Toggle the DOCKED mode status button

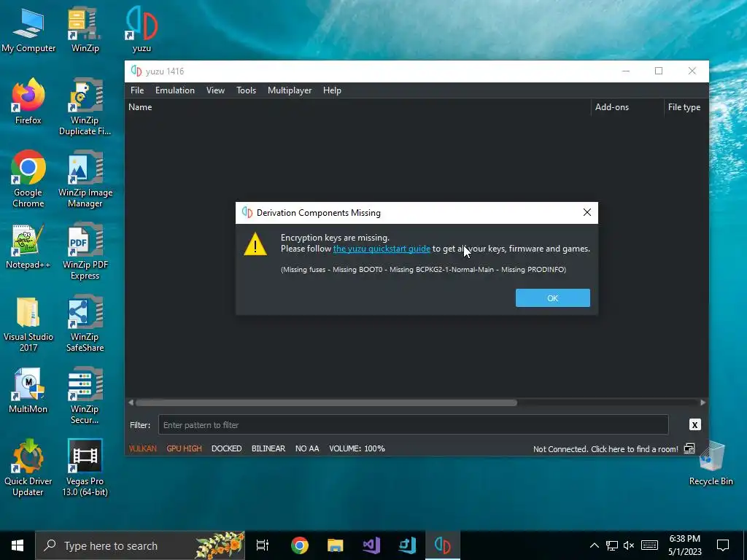(x=226, y=448)
